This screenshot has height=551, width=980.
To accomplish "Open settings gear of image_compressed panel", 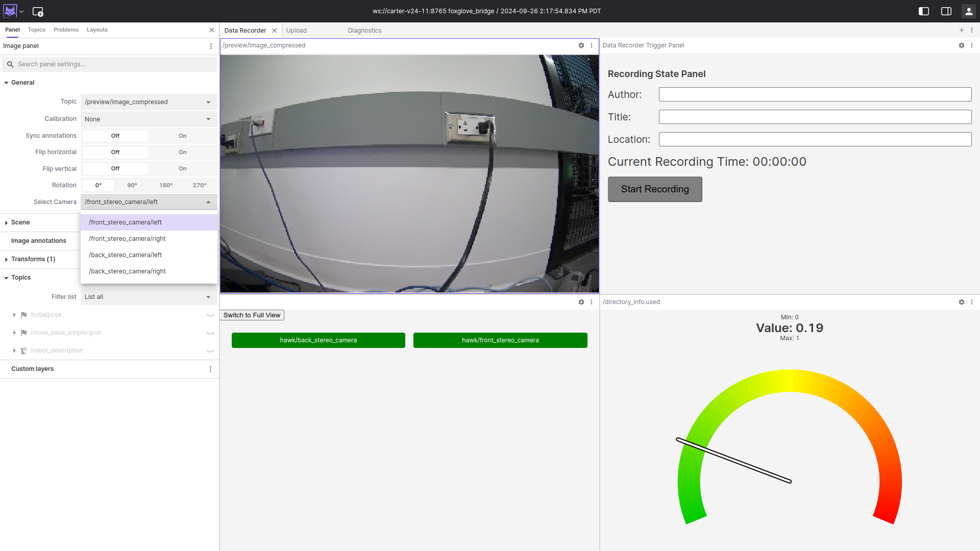I will pos(581,45).
